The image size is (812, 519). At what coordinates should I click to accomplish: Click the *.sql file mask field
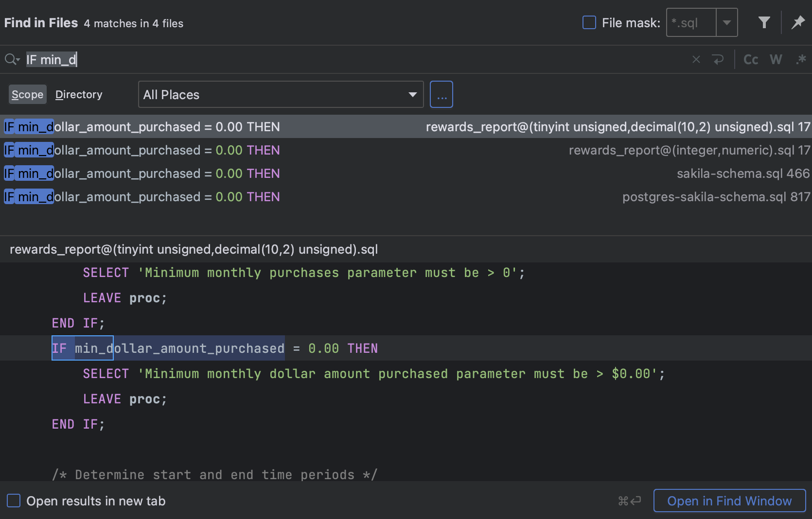pos(691,22)
